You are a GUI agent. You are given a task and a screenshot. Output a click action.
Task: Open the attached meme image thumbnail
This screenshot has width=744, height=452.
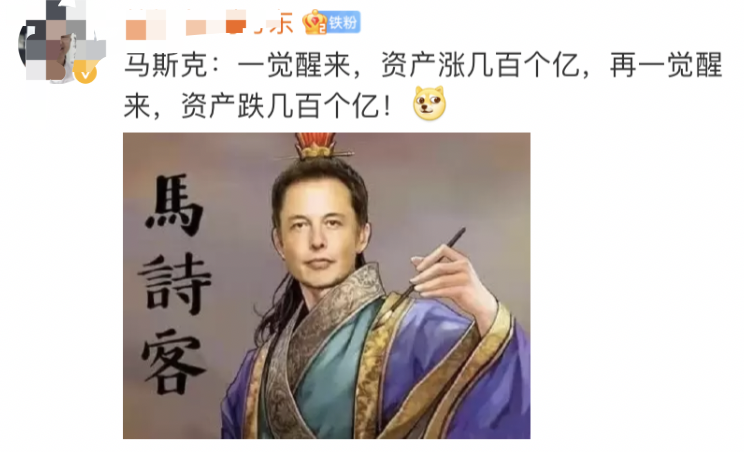click(x=326, y=286)
